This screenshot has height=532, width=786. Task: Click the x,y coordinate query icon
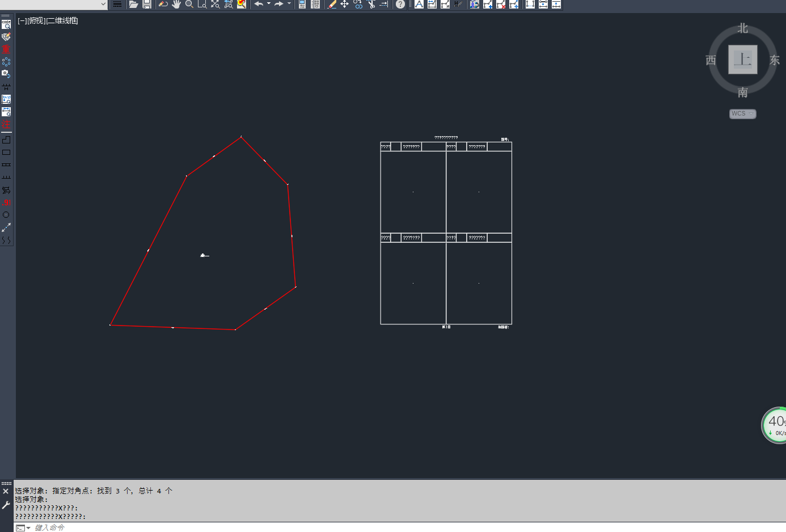[6, 99]
